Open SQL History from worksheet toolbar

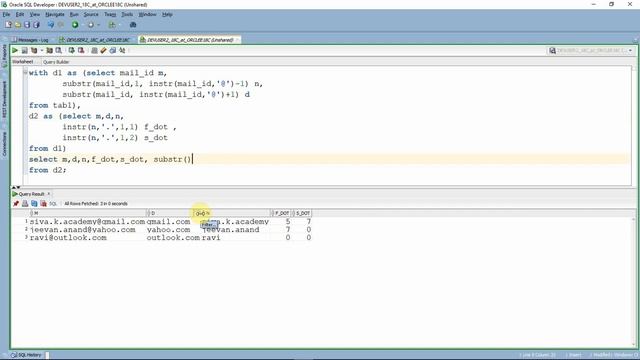pyautogui.click(x=113, y=51)
